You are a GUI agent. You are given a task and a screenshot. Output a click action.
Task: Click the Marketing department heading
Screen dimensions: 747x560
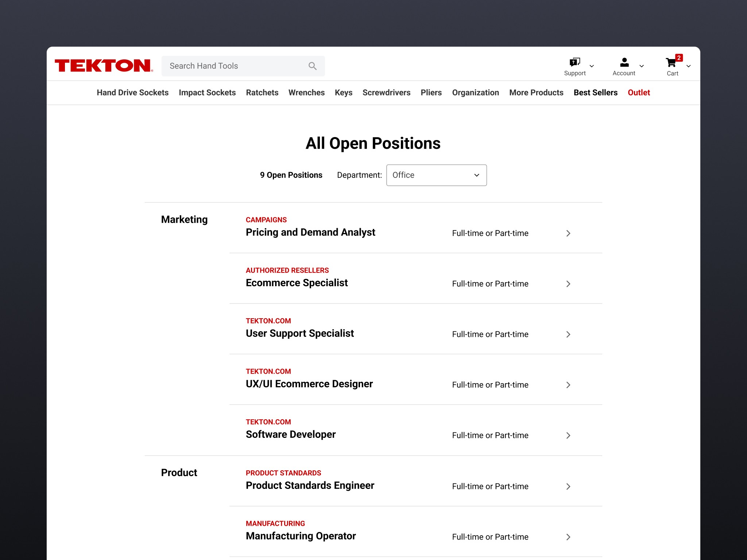(185, 219)
